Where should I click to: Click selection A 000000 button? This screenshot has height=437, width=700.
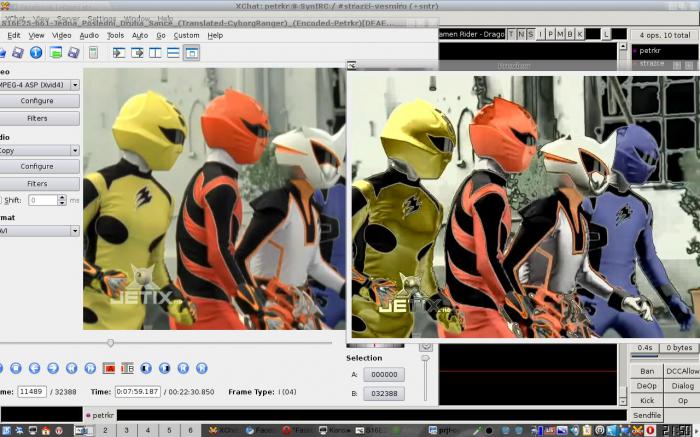[384, 375]
